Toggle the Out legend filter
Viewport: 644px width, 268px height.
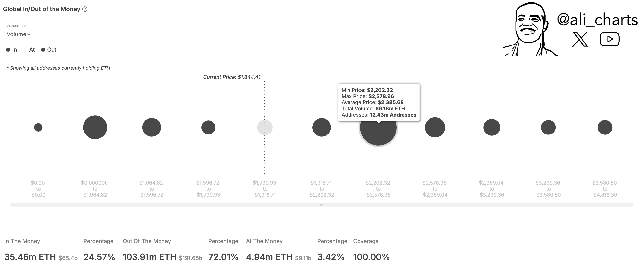(x=49, y=50)
